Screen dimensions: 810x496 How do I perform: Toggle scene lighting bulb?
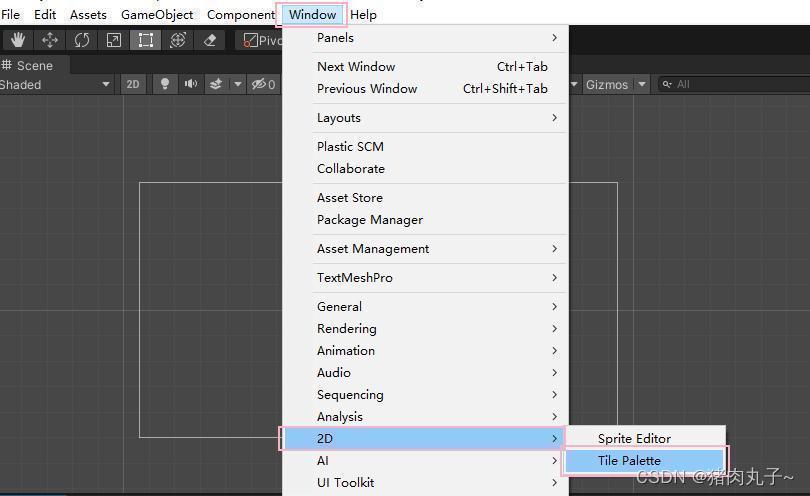165,84
